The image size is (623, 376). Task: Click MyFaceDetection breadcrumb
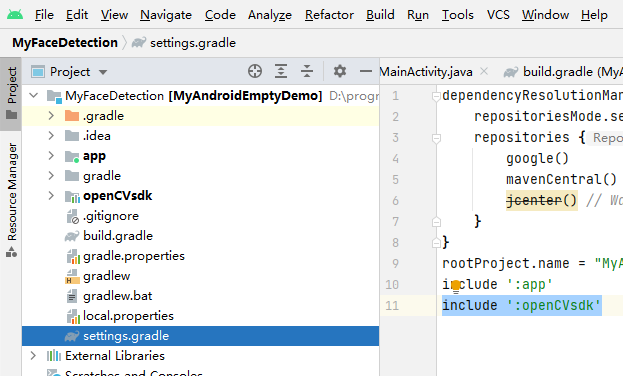(65, 43)
